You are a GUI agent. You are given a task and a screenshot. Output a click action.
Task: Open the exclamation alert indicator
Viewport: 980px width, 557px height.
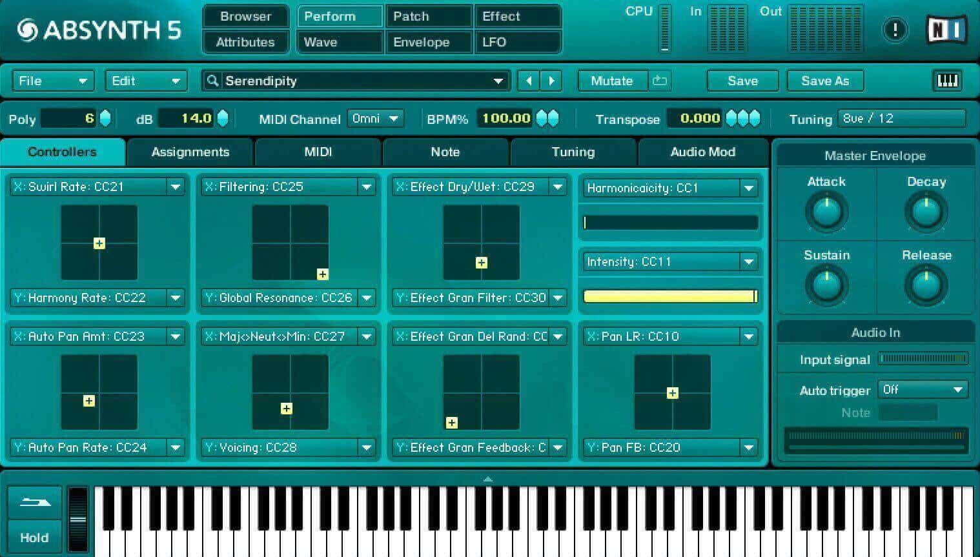point(895,30)
